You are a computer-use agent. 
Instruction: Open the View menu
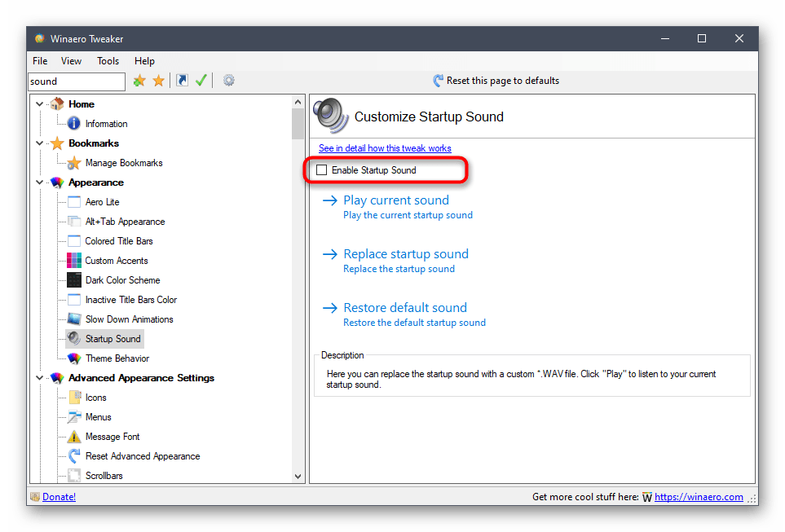coord(71,61)
